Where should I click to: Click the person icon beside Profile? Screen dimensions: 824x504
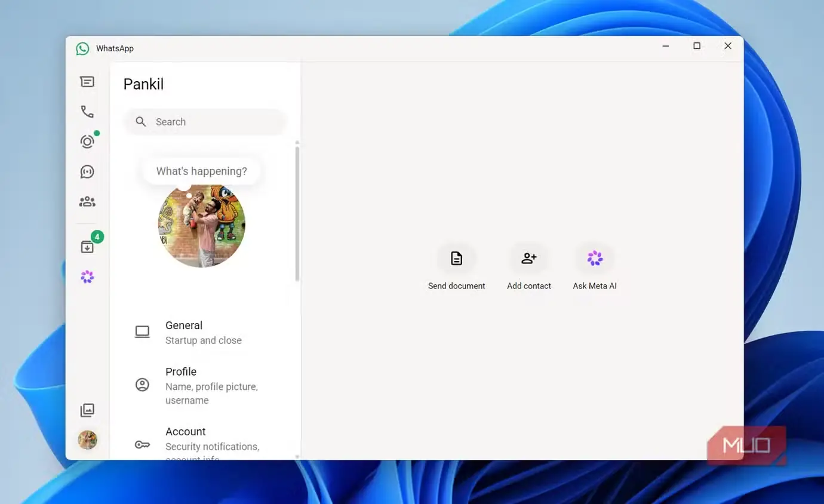(142, 385)
